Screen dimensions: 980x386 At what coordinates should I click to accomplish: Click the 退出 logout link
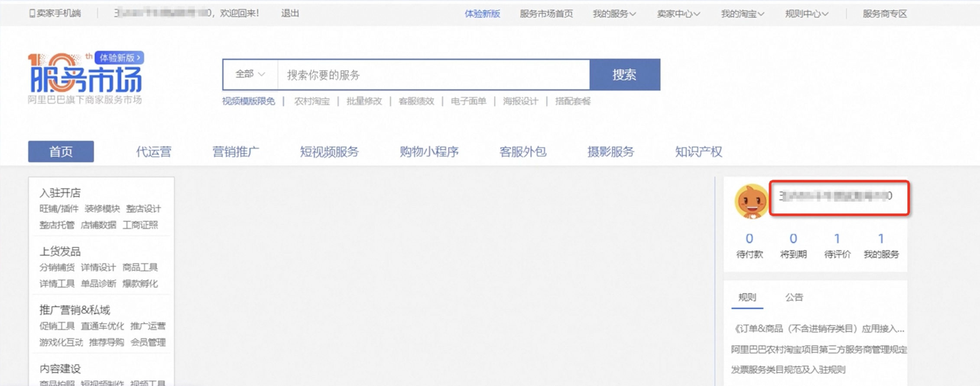[290, 13]
